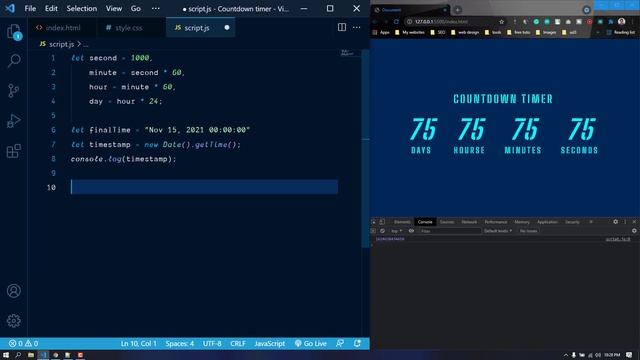Open the Edit menu

[51, 8]
